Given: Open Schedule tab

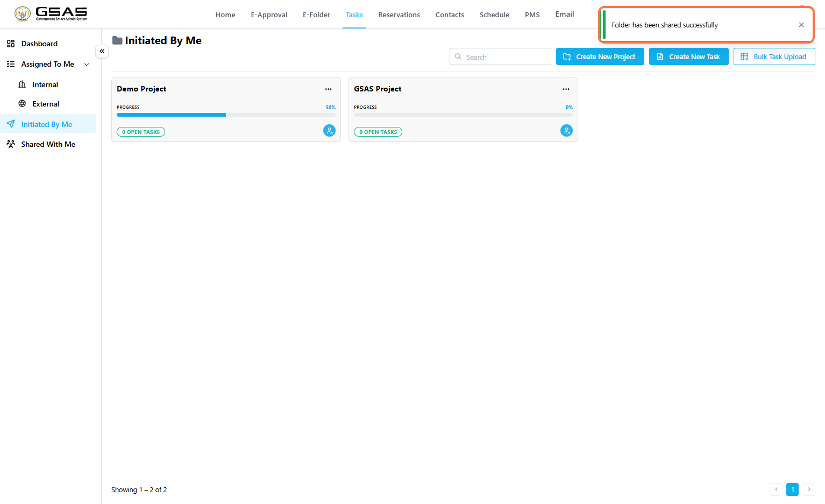Looking at the screenshot, I should 494,15.
